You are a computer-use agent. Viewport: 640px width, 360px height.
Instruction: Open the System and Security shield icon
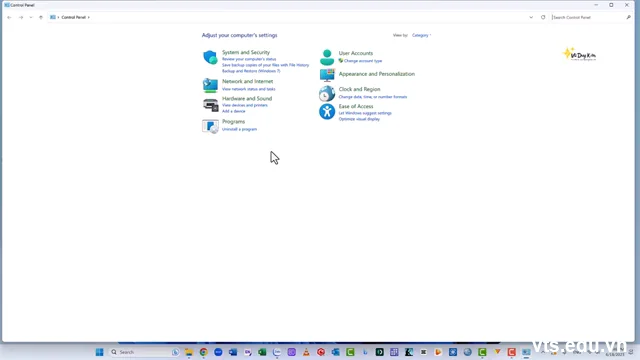pyautogui.click(x=210, y=57)
